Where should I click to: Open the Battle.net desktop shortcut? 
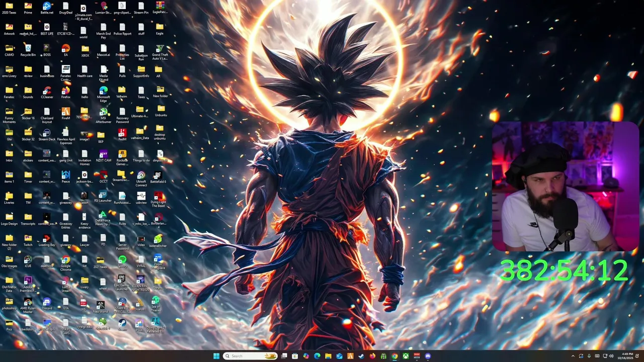[x=47, y=8]
